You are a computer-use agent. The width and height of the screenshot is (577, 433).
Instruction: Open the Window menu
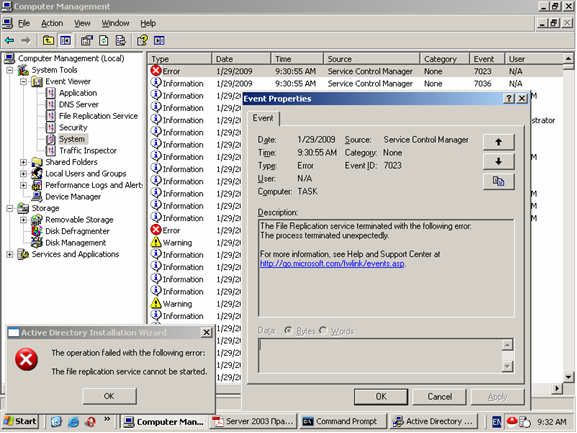pyautogui.click(x=115, y=24)
